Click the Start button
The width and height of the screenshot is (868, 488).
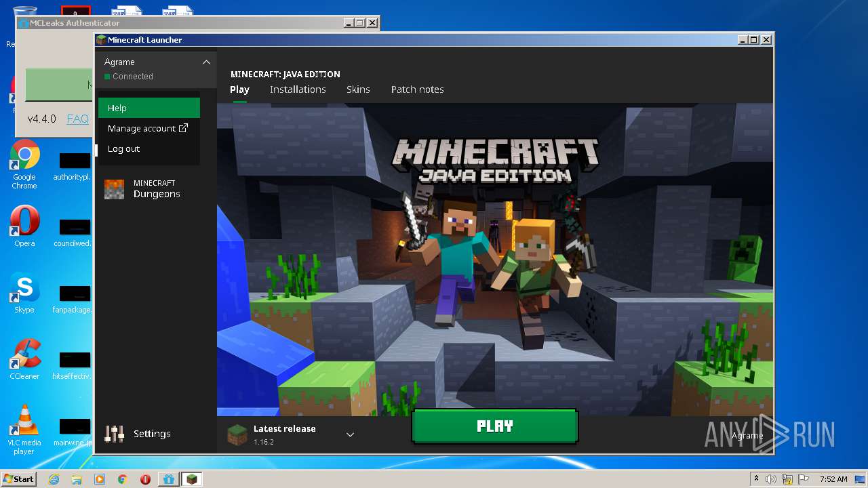[18, 479]
